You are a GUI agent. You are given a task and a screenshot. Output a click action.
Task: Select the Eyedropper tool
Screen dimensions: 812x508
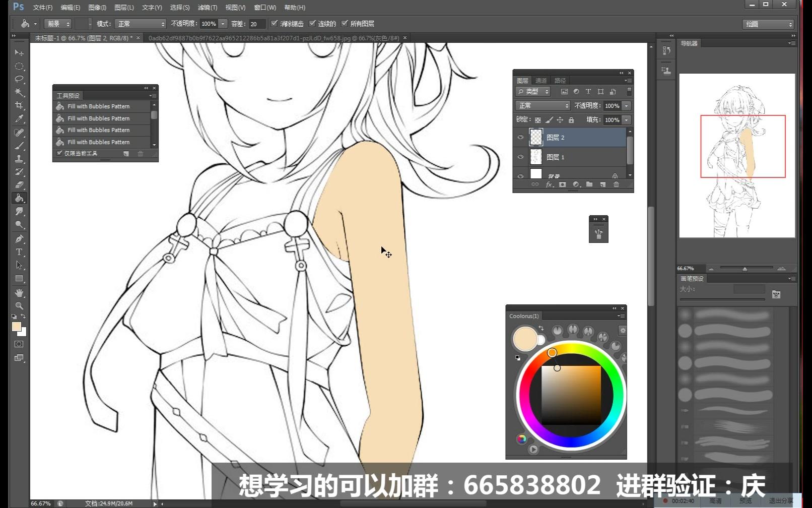pos(19,119)
